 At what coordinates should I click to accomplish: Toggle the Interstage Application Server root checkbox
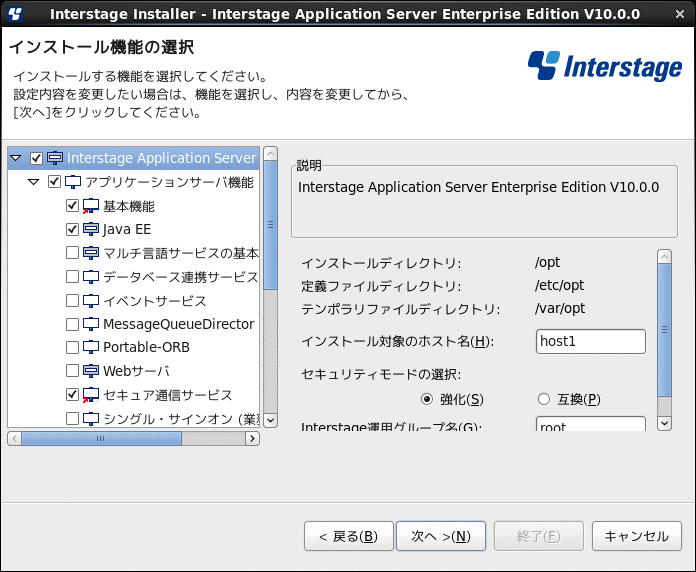pos(36,158)
